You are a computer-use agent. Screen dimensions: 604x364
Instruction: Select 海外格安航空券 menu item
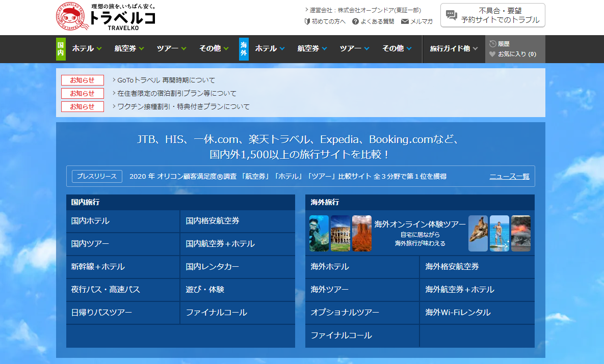point(477,267)
